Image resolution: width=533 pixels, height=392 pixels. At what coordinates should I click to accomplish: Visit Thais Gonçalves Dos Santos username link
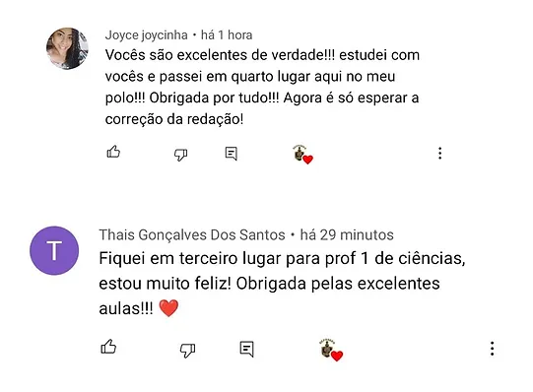coord(192,234)
